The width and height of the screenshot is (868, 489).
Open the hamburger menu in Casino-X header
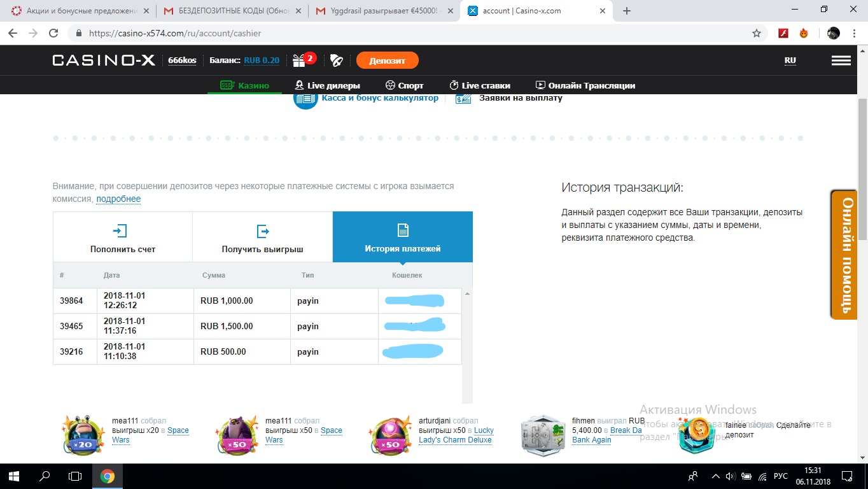point(841,60)
